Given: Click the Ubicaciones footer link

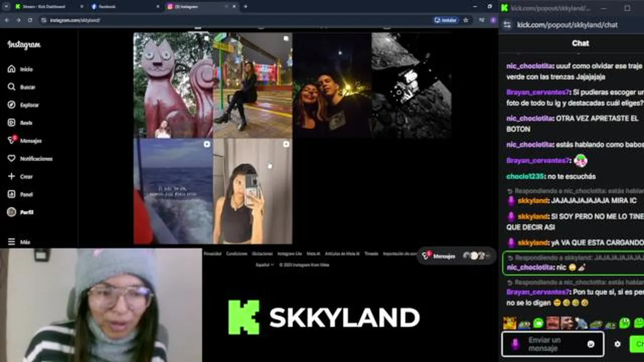Looking at the screenshot, I should click(262, 254).
